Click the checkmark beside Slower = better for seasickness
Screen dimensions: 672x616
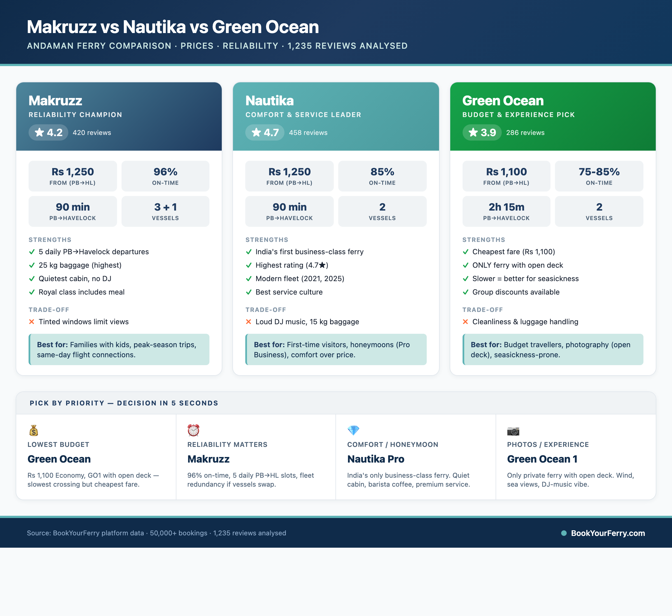tap(465, 279)
